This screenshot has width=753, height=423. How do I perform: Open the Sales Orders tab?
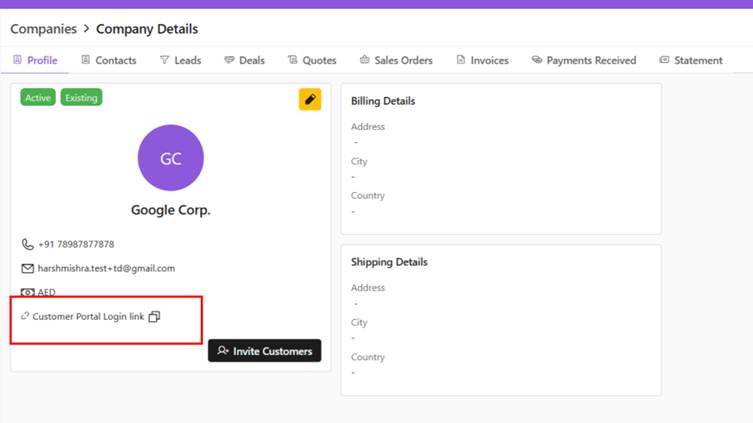(396, 60)
